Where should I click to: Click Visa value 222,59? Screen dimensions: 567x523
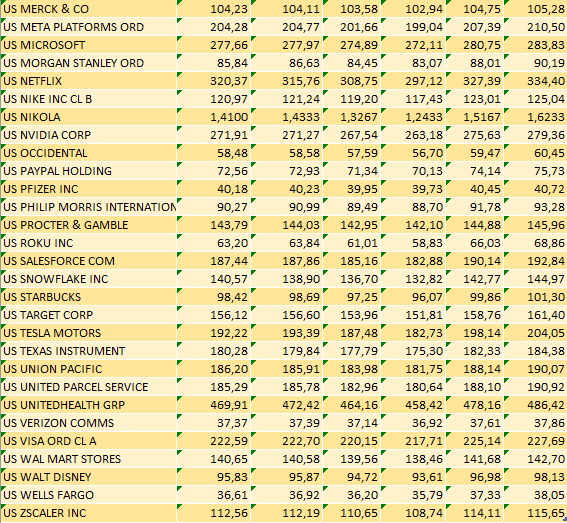coord(229,441)
